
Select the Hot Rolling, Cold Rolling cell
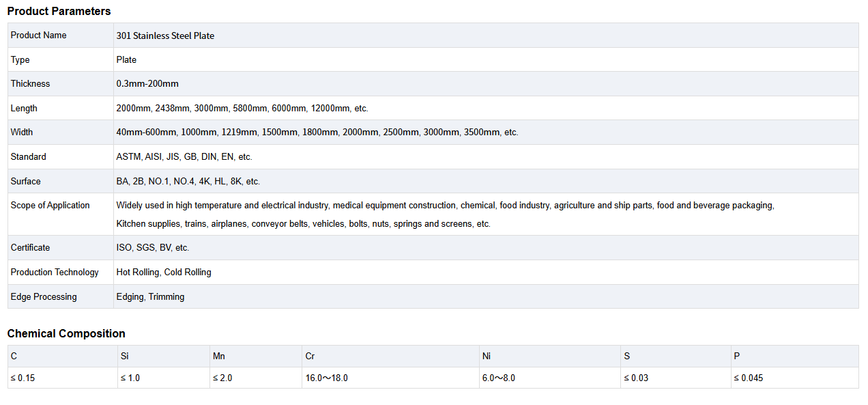164,272
